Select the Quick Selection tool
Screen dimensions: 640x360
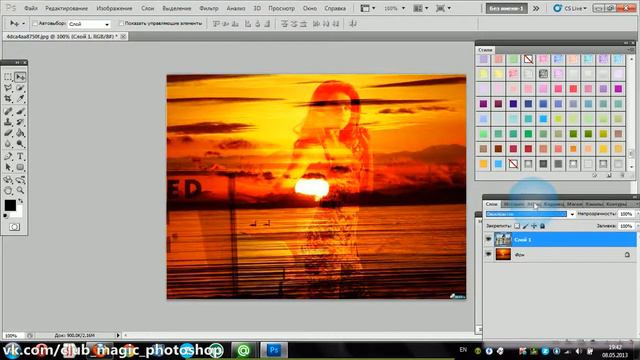20,88
